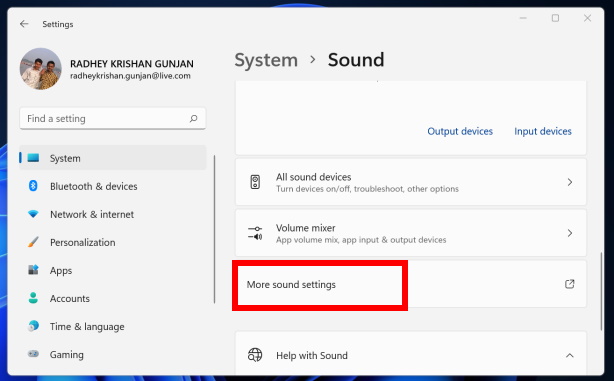Open the Apps category
The height and width of the screenshot is (381, 614).
(113, 270)
